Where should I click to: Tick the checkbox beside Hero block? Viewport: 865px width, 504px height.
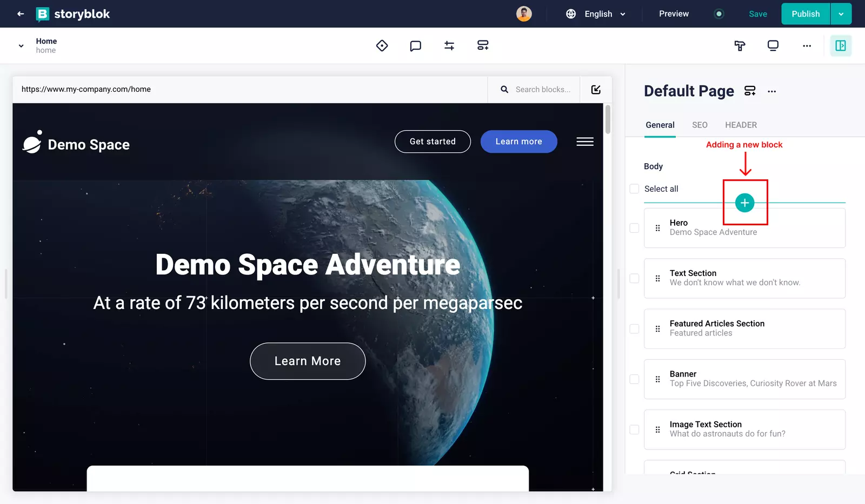pos(634,228)
